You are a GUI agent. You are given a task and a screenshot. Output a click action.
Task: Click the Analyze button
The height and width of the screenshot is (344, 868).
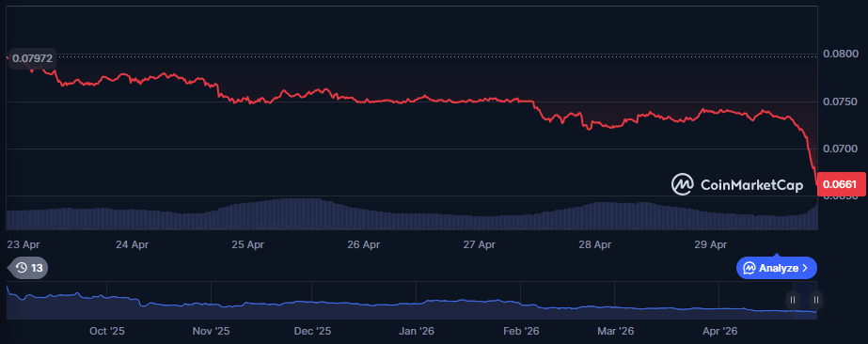[x=776, y=268]
